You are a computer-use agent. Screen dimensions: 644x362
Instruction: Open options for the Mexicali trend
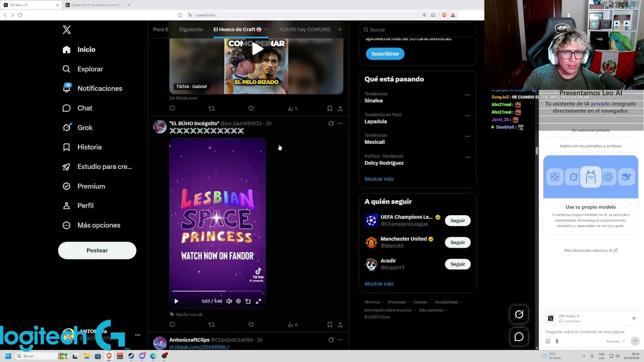467,136
